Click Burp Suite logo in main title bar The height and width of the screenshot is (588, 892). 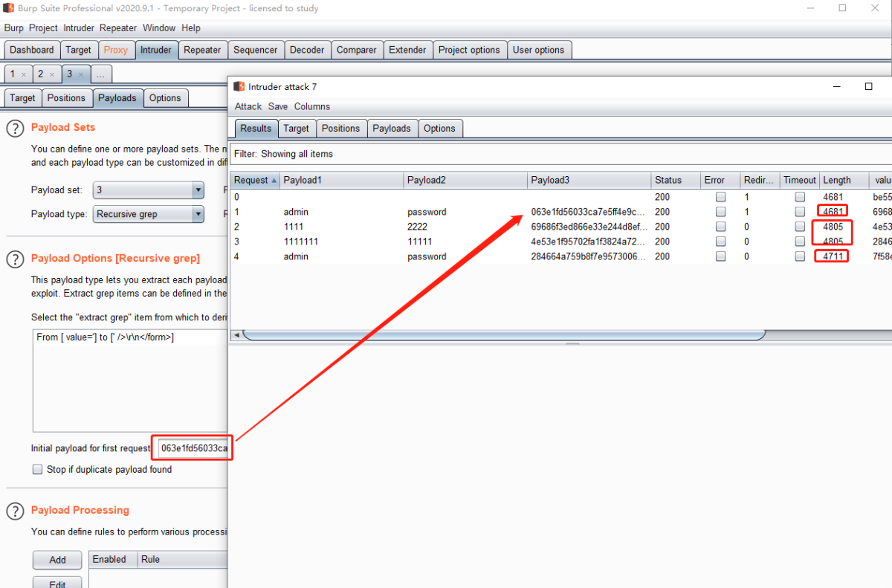tap(9, 8)
